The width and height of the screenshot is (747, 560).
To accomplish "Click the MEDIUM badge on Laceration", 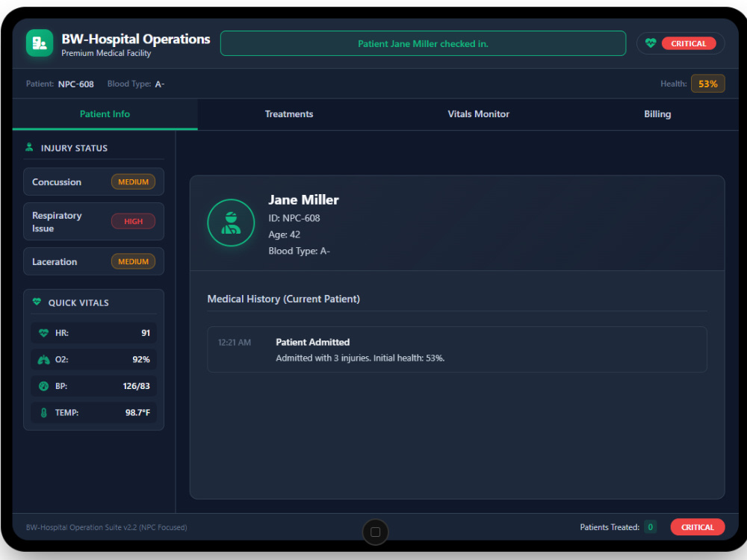I will click(134, 261).
